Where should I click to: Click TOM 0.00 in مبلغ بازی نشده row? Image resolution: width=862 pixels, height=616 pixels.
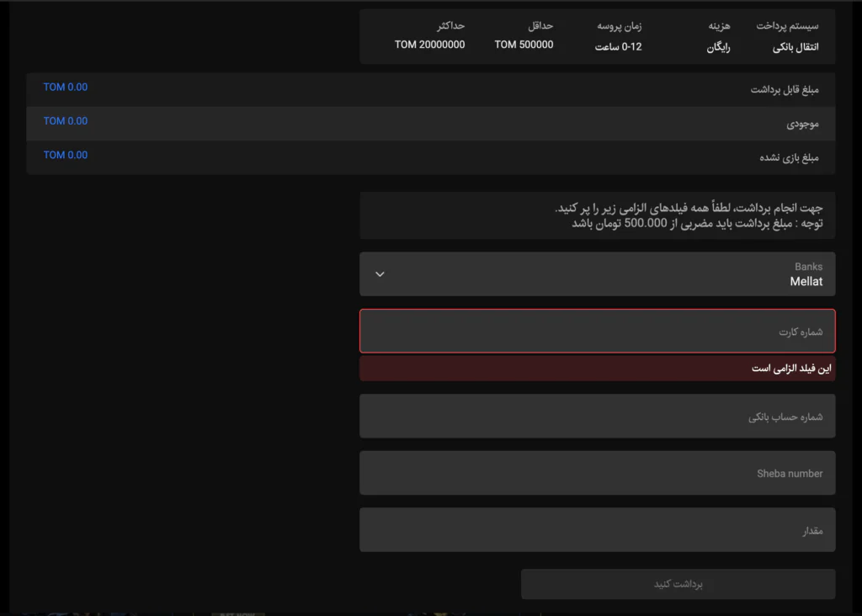(x=66, y=155)
